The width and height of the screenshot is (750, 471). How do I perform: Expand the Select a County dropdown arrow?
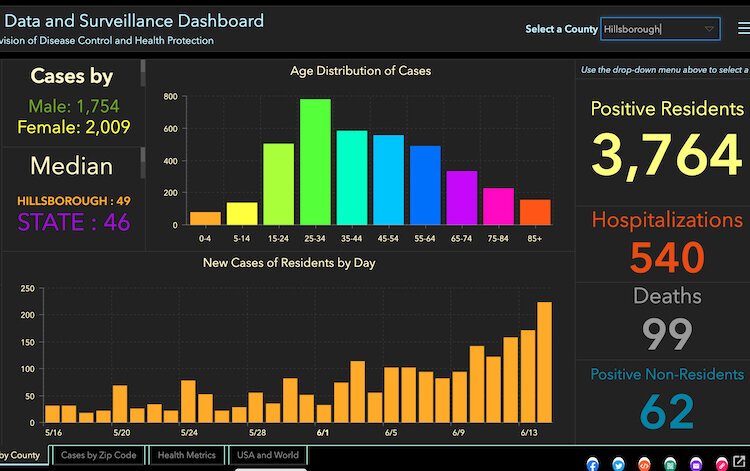click(709, 29)
